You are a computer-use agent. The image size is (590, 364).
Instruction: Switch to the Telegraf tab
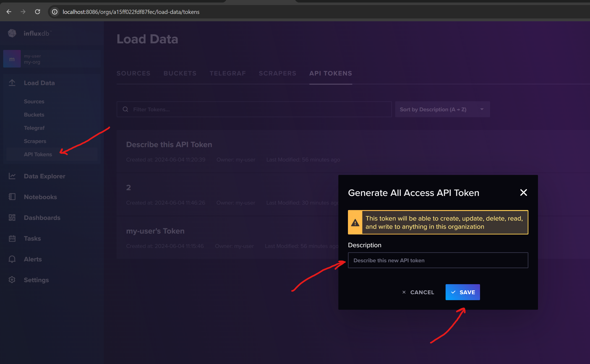(x=227, y=73)
